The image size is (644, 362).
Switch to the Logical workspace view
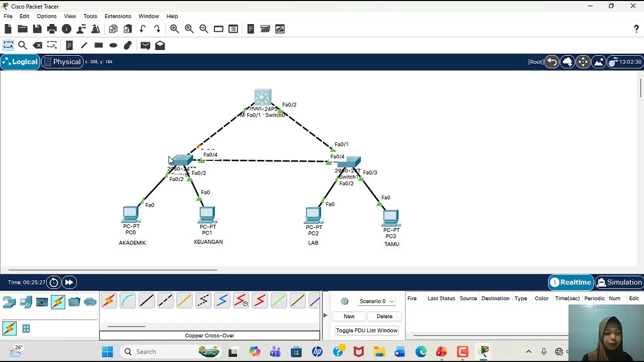[x=20, y=62]
